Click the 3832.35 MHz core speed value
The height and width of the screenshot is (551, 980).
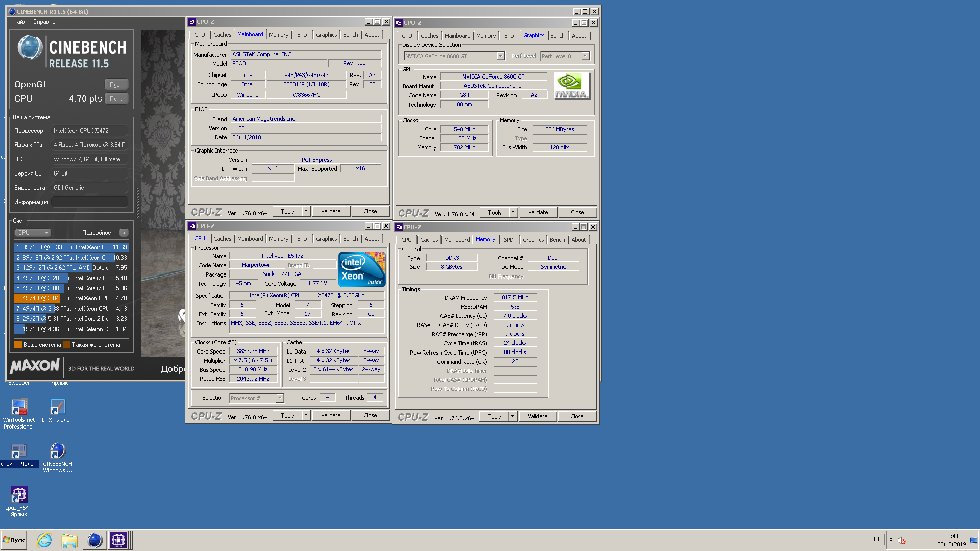coord(253,351)
